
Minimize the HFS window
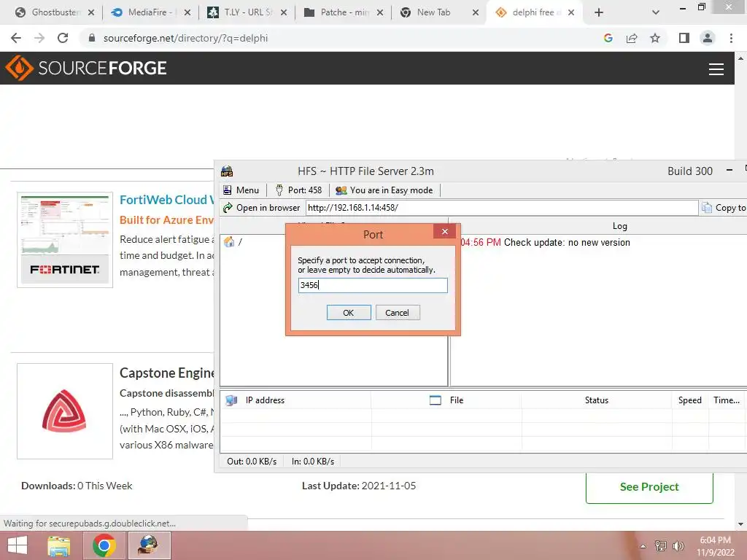pyautogui.click(x=729, y=171)
